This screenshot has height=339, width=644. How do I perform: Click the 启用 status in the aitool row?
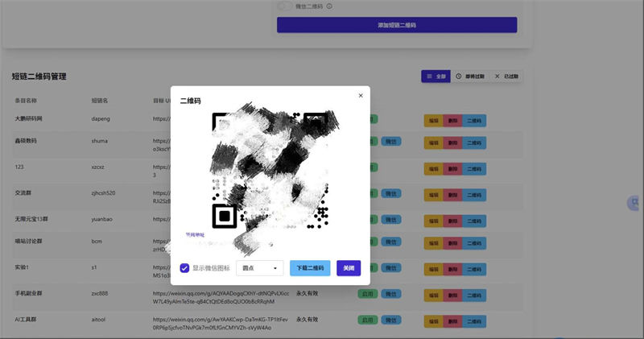(368, 320)
